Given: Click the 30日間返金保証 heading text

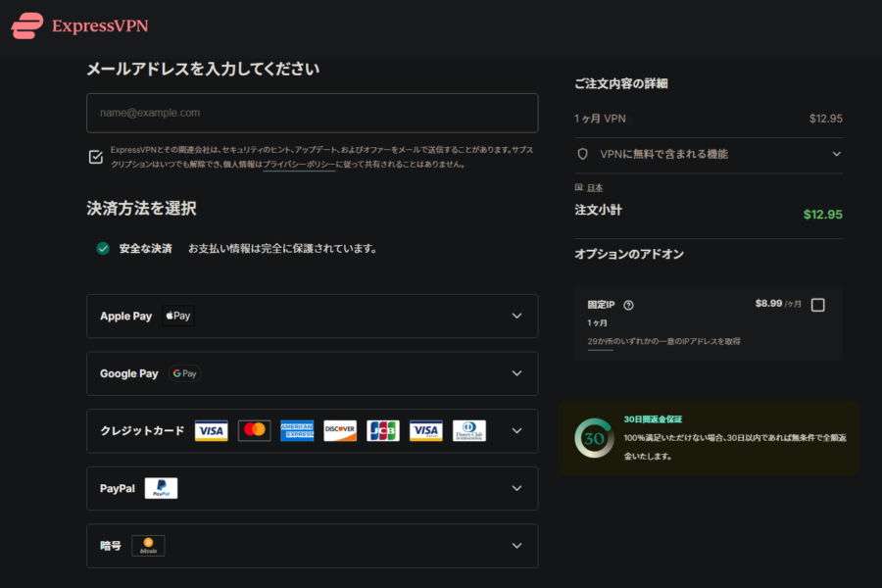Looking at the screenshot, I should point(653,419).
